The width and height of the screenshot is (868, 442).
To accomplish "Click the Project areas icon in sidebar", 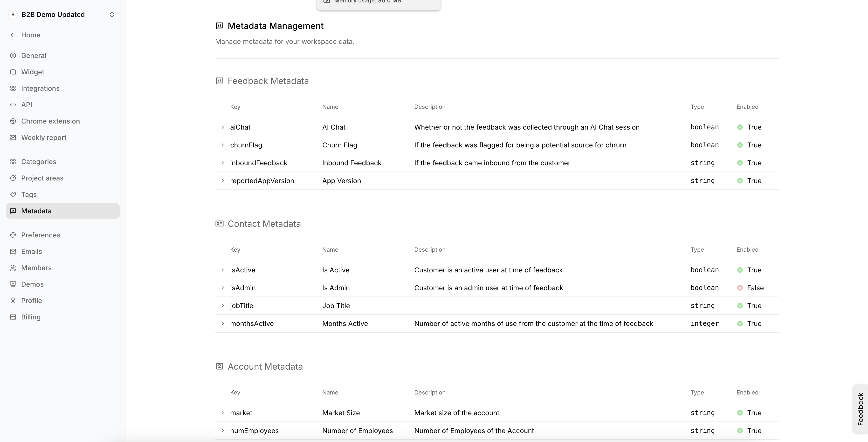I will (x=13, y=178).
